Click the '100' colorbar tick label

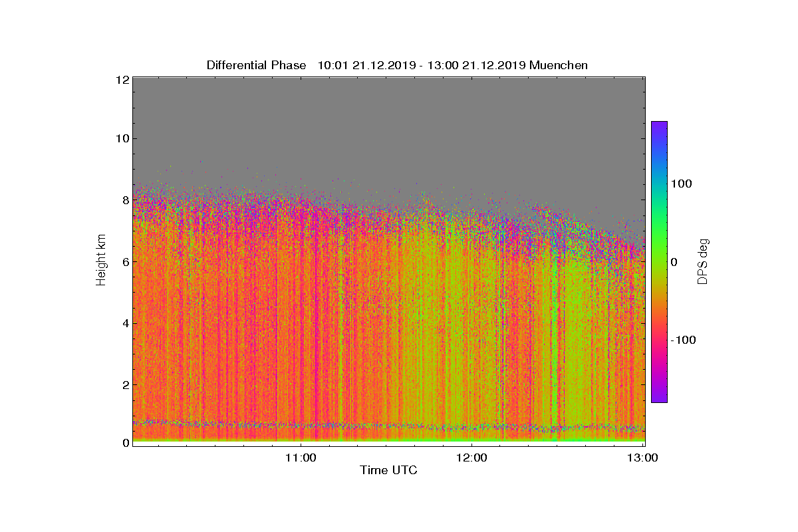(x=682, y=184)
